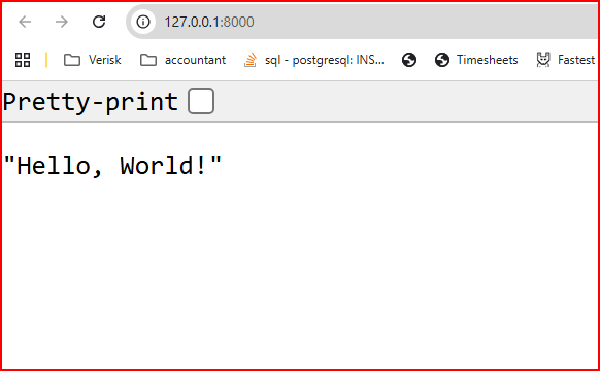Viewport: 600px width, 371px height.
Task: Open the Verisk bookmarks folder
Action: pyautogui.click(x=93, y=60)
